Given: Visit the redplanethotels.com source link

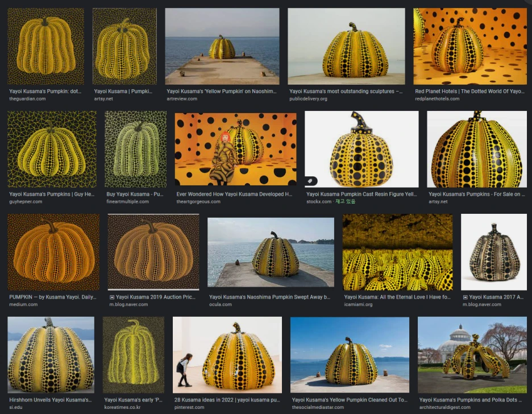Looking at the screenshot, I should (438, 98).
